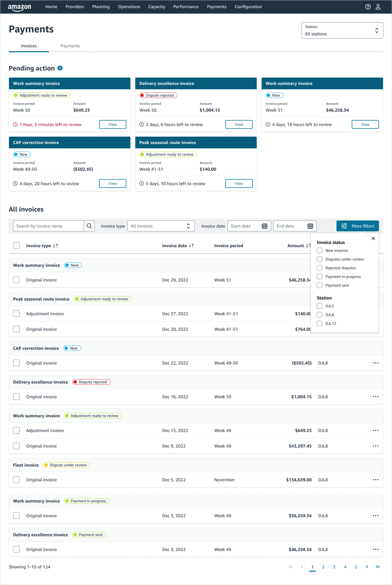392x585 pixels.
Task: View the CAP correction invoice card
Action: (x=113, y=183)
